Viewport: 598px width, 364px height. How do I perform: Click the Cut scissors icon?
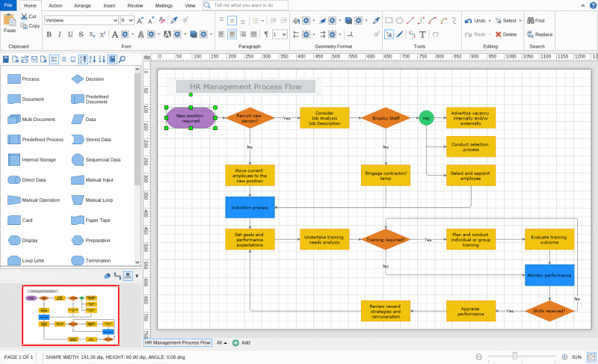[24, 16]
